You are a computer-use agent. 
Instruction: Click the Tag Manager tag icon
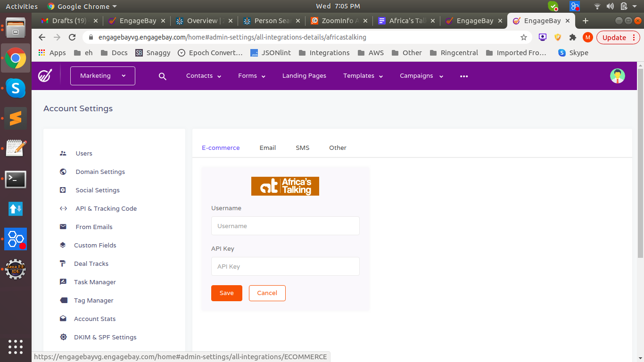[63, 300]
